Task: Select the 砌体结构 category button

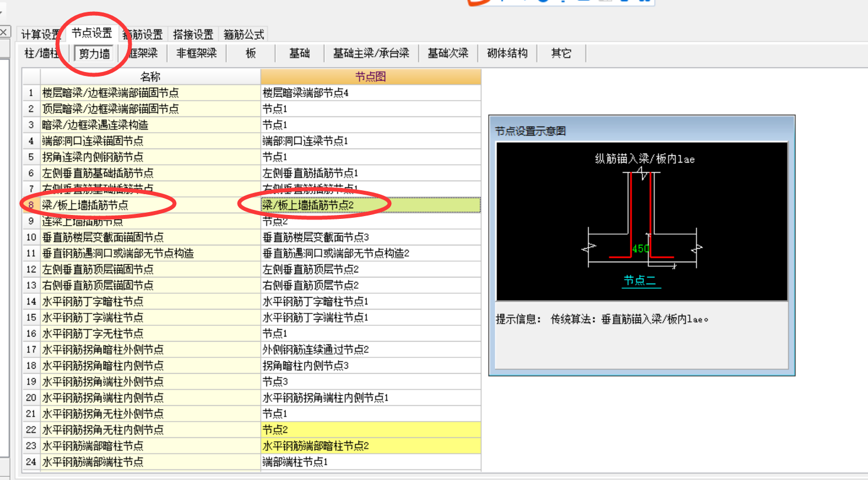Action: (507, 53)
